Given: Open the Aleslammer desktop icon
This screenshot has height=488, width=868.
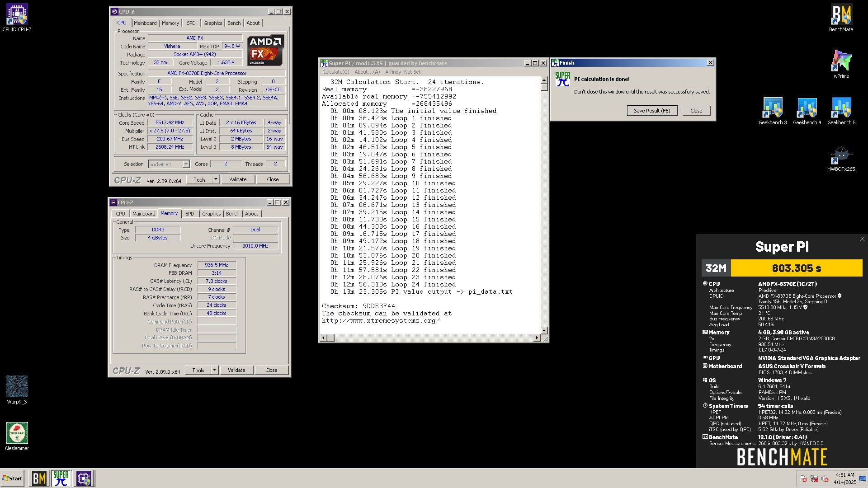Looking at the screenshot, I should 17,437.
